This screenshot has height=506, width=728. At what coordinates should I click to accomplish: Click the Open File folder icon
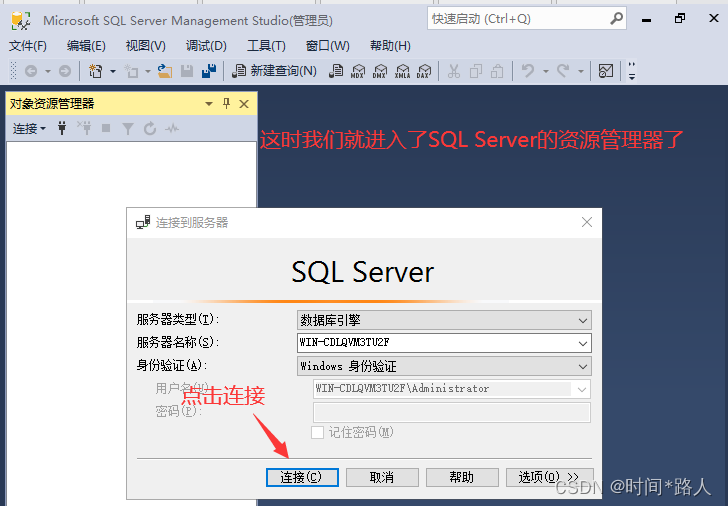165,71
